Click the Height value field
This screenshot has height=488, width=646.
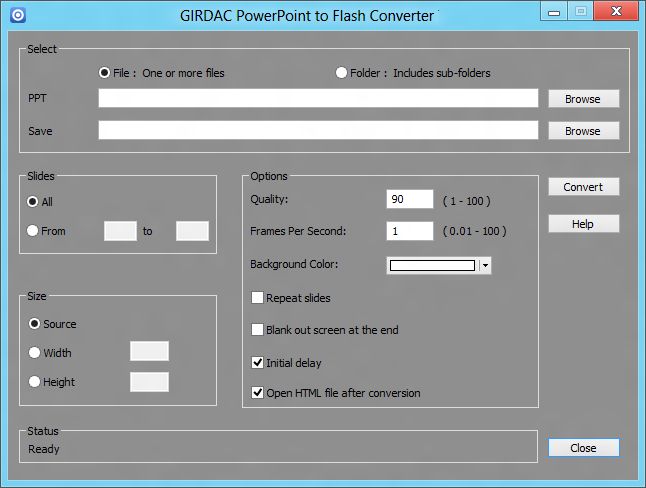(x=149, y=382)
